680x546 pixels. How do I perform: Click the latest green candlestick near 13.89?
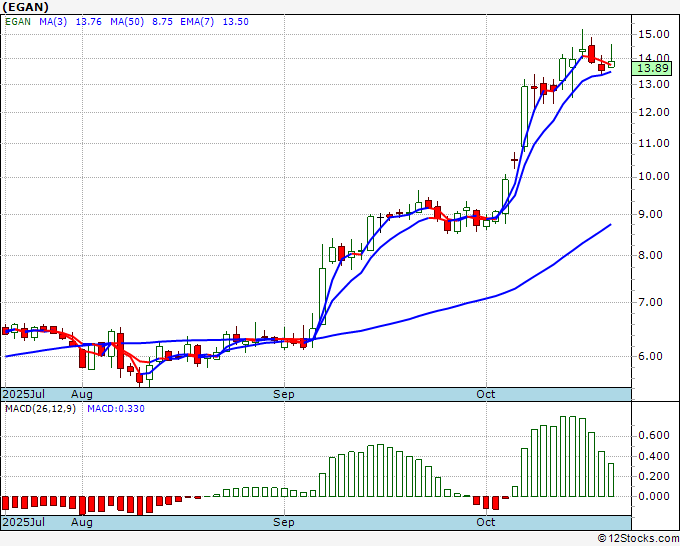pyautogui.click(x=611, y=64)
